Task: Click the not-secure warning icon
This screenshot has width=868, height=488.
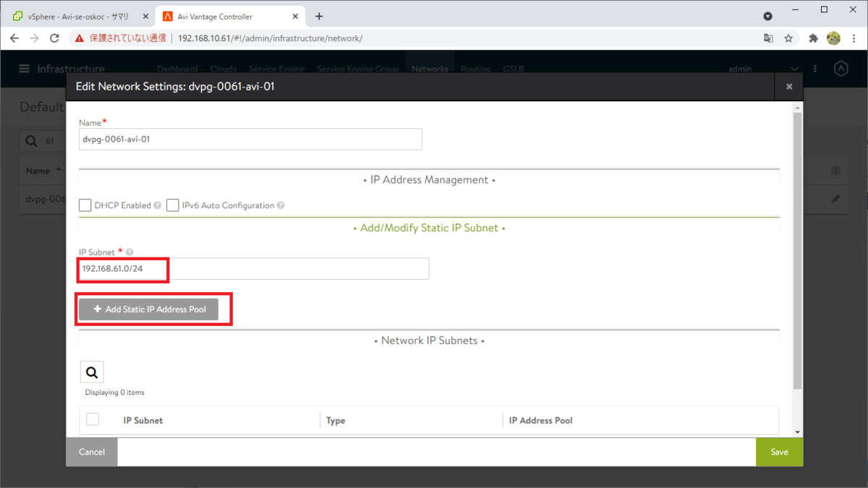Action: click(x=80, y=38)
